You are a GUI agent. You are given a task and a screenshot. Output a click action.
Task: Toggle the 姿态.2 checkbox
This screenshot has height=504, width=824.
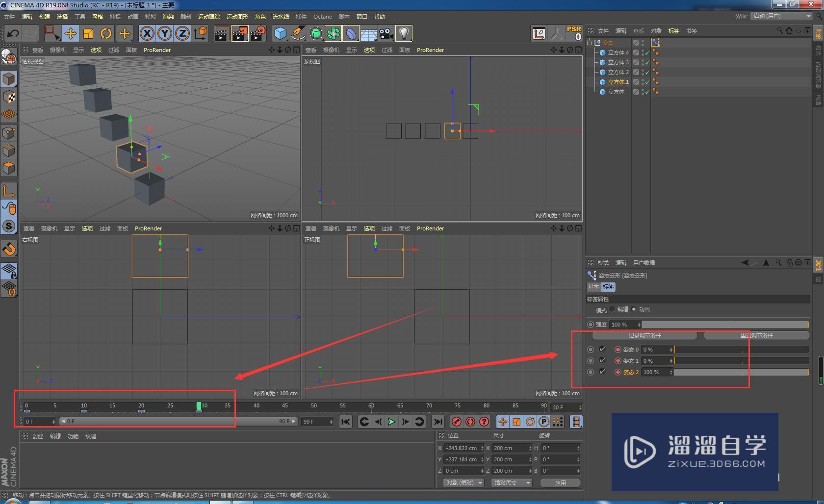click(602, 372)
